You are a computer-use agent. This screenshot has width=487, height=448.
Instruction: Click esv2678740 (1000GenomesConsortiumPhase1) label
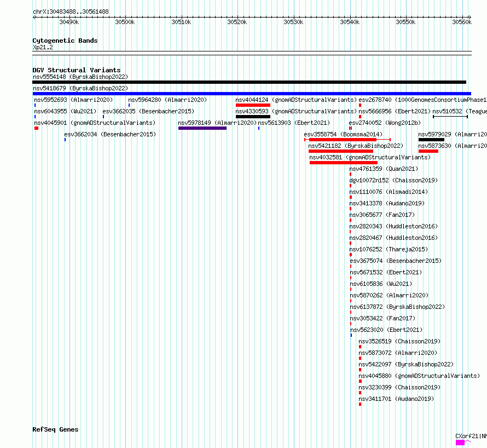pyautogui.click(x=423, y=100)
